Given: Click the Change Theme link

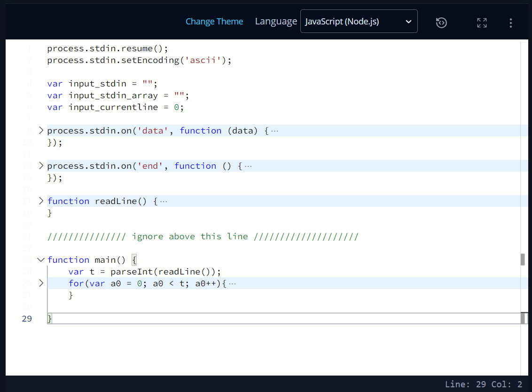Looking at the screenshot, I should [214, 21].
